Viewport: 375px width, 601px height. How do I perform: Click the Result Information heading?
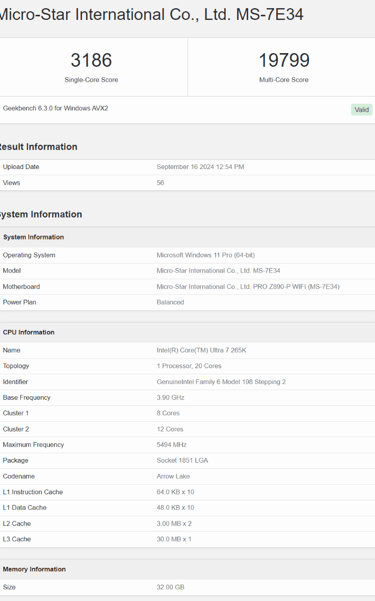click(x=38, y=147)
